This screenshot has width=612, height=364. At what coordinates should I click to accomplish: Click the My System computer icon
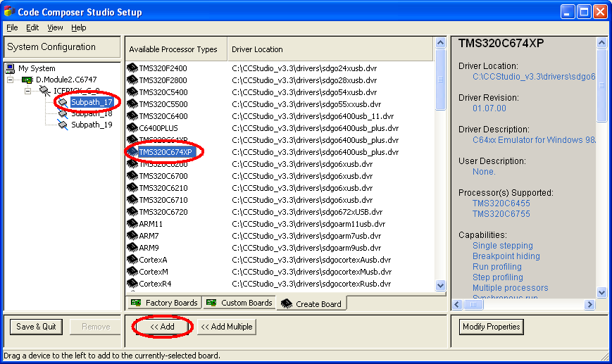pos(10,69)
